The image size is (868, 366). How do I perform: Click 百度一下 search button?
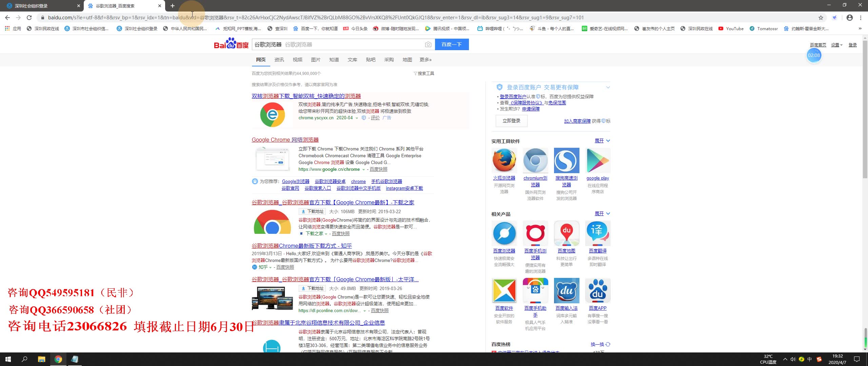(452, 44)
